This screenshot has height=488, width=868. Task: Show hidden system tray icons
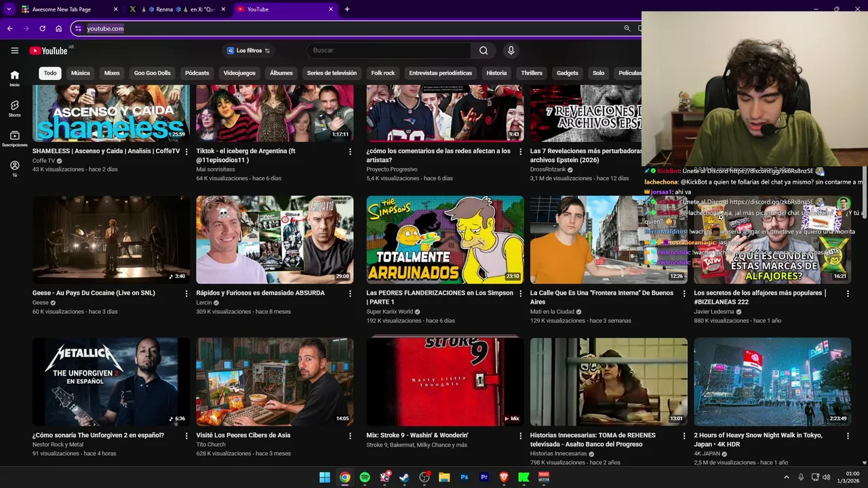pyautogui.click(x=787, y=477)
